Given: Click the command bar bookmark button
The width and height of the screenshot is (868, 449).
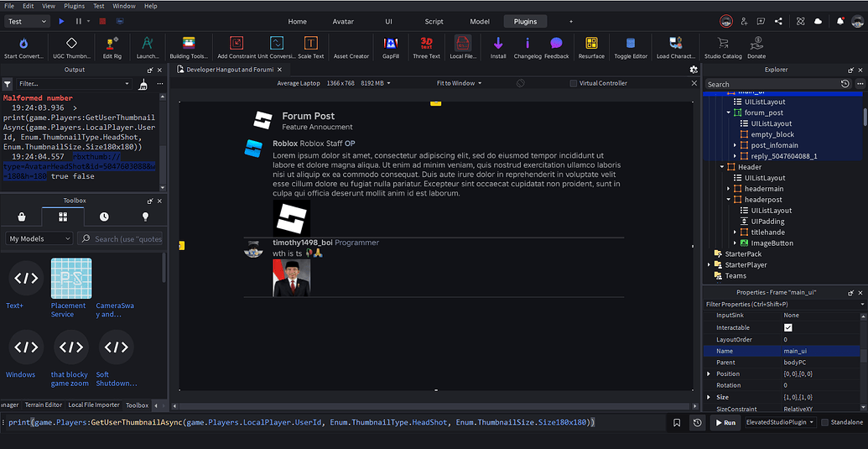Looking at the screenshot, I should click(677, 422).
